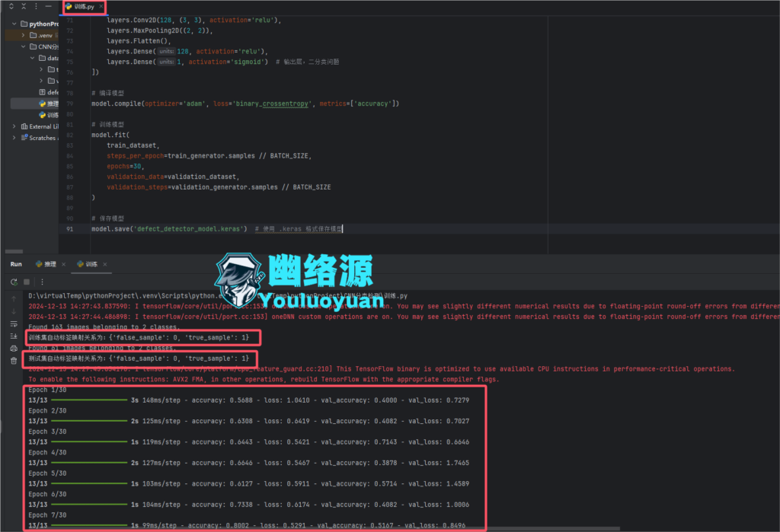Image resolution: width=780 pixels, height=532 pixels.
Task: Click the Stop square icon in Run toolbar
Action: (27, 282)
